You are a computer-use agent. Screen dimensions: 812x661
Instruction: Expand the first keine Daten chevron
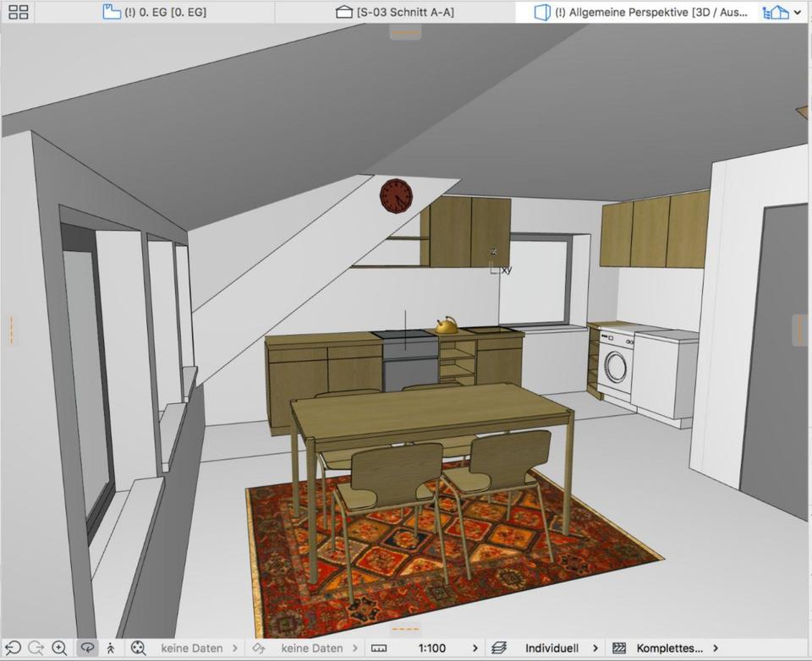tap(235, 648)
